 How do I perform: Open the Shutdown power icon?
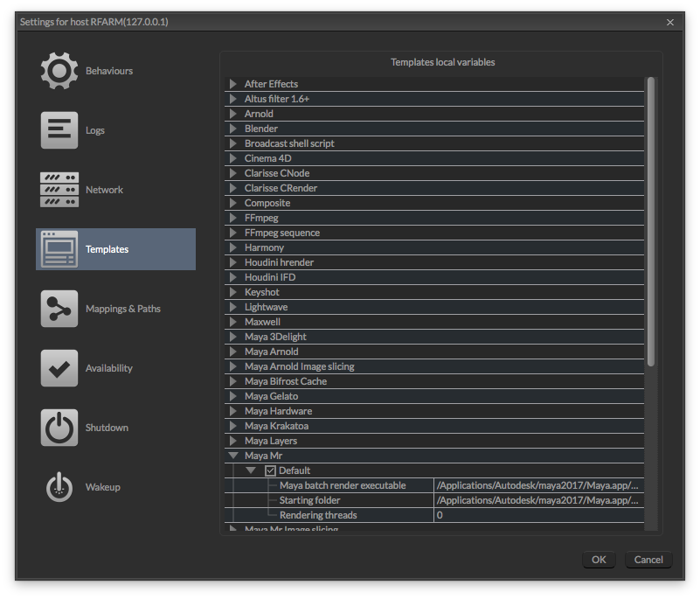pyautogui.click(x=59, y=427)
